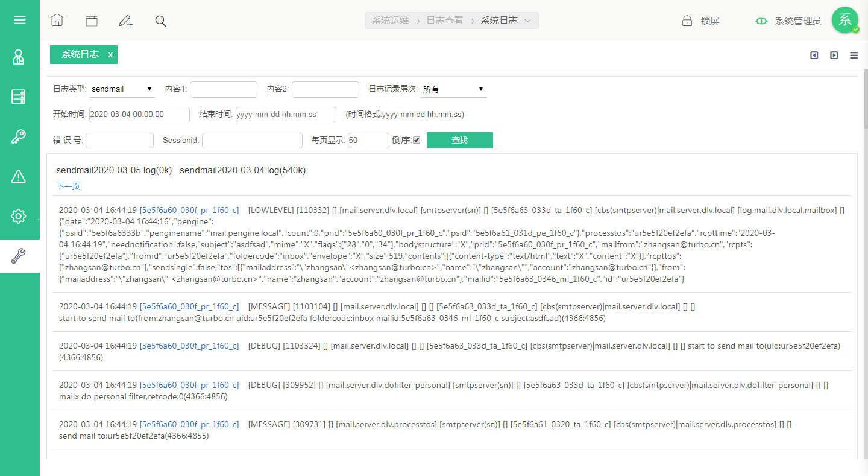Click the 日志查看 breadcrumb item
This screenshot has width=868, height=476.
point(445,21)
